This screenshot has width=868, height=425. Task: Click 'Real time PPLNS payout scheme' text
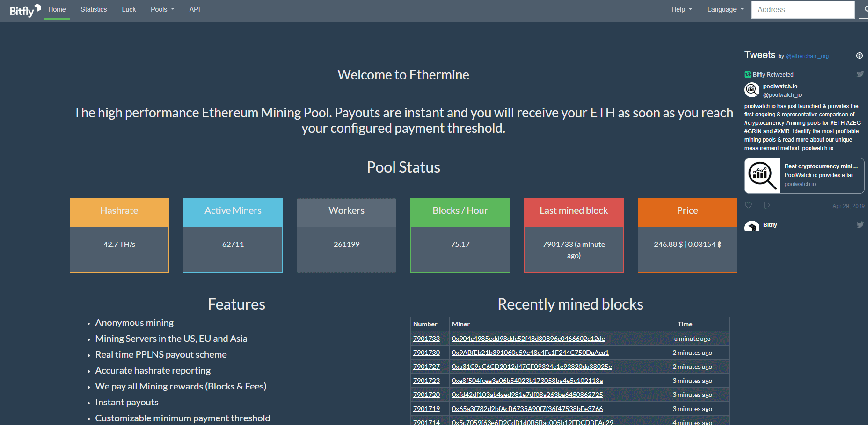point(161,355)
